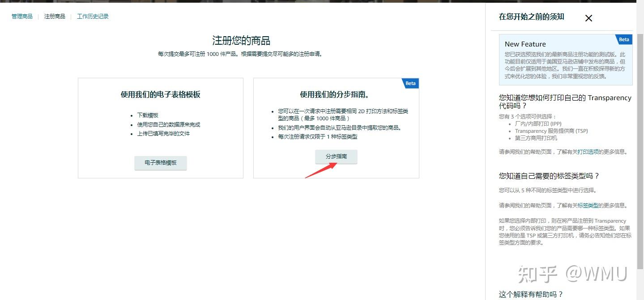This screenshot has width=644, height=300.
Task: Click the Beta badge on the step guide card
Action: (x=409, y=83)
